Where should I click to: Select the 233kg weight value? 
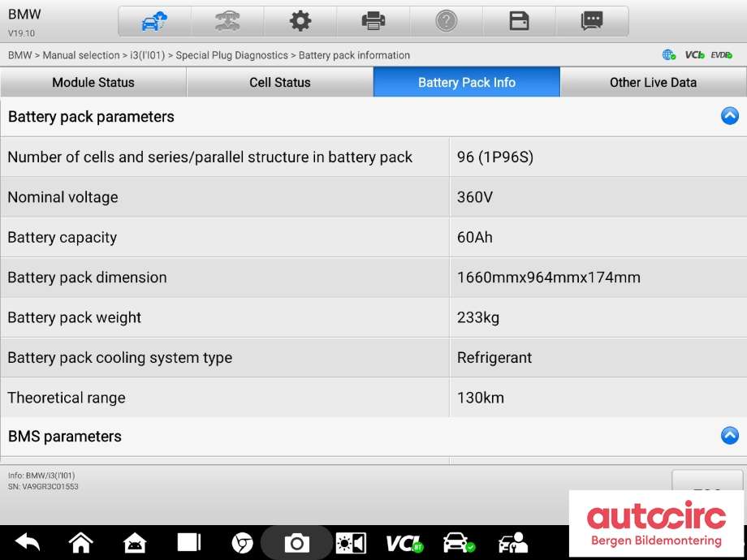click(477, 317)
